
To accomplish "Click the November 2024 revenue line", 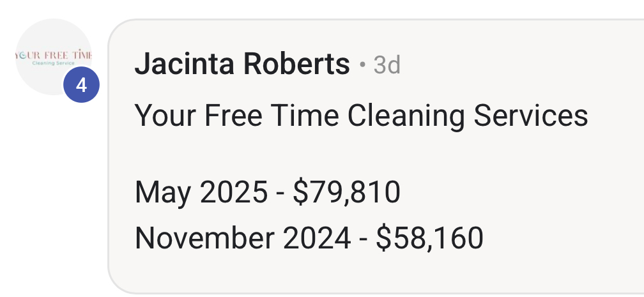I will click(x=309, y=238).
